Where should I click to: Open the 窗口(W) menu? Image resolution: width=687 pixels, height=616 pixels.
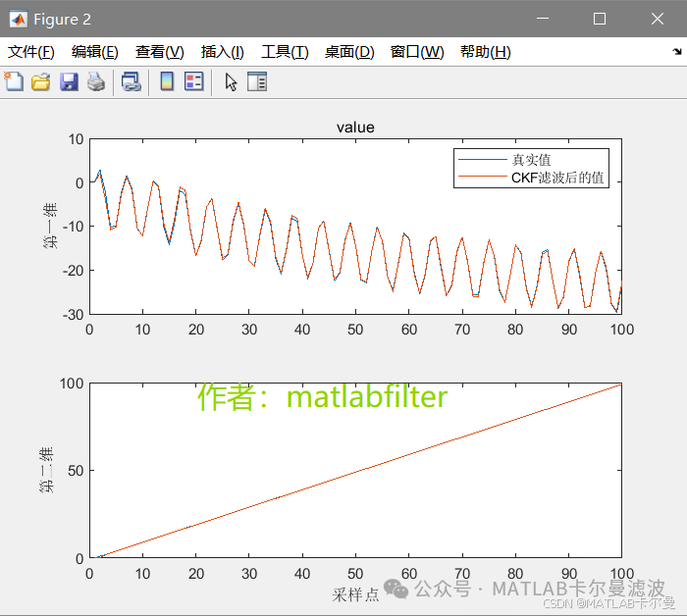tap(417, 52)
